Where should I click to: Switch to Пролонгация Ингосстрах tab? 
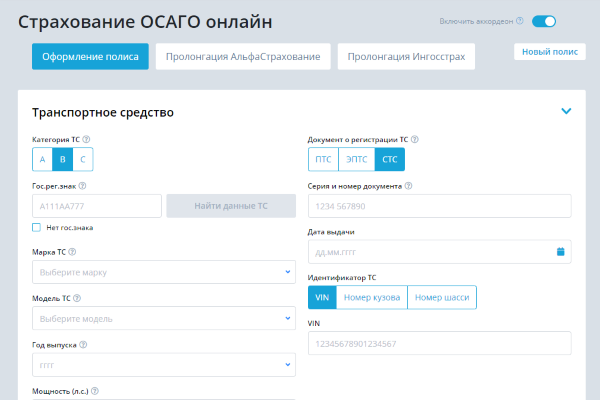pos(406,57)
